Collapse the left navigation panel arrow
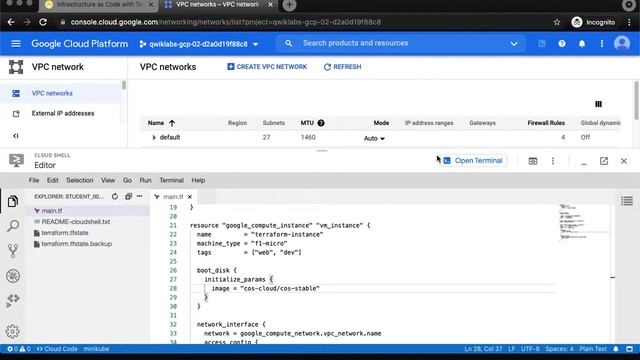Screen dimensions: 640x360 point(16,136)
